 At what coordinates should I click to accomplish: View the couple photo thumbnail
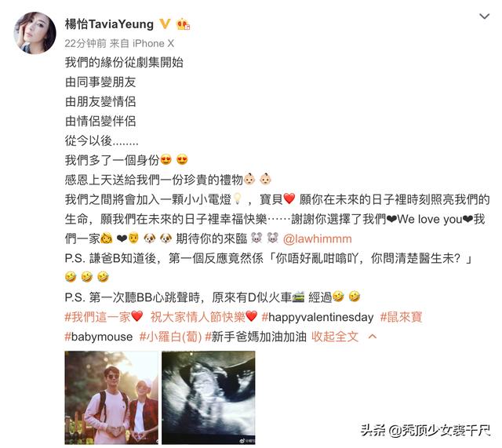tap(111, 398)
